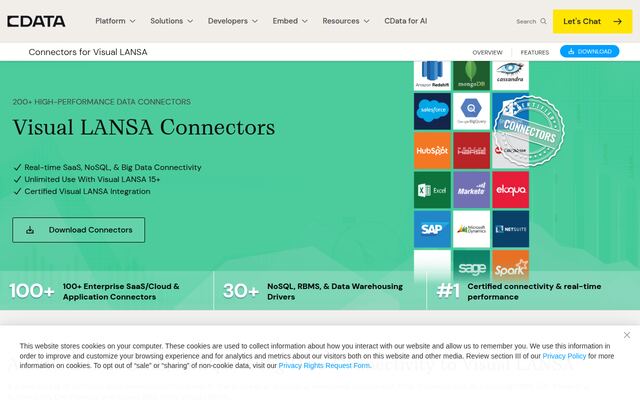Click 'Certified Visual LANSA Integration' text
The image size is (640, 400).
87,191
